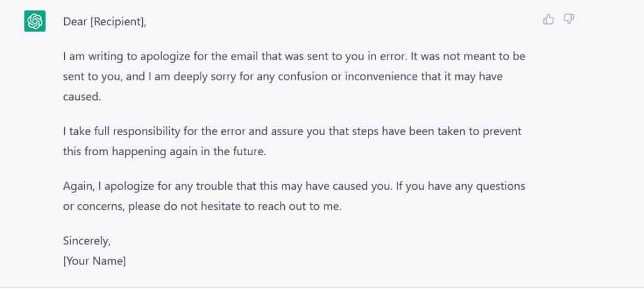The width and height of the screenshot is (644, 289).
Task: Click the word "Again," starting the third paragraph
Action: point(78,186)
